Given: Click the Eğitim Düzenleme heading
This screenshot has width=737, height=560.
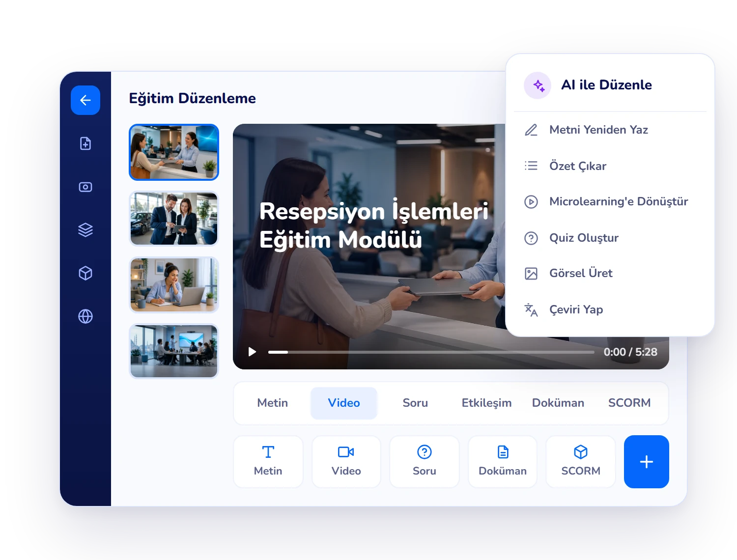Looking at the screenshot, I should pyautogui.click(x=192, y=98).
